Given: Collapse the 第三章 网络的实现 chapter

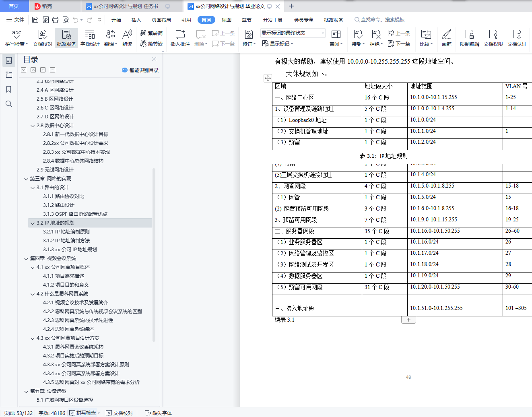Looking at the screenshot, I should (x=26, y=179).
